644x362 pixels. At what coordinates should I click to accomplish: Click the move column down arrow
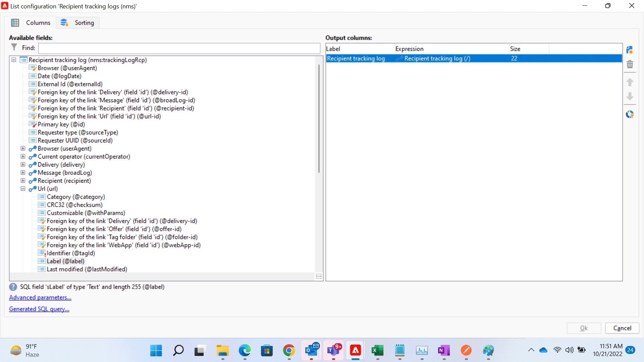pyautogui.click(x=630, y=97)
